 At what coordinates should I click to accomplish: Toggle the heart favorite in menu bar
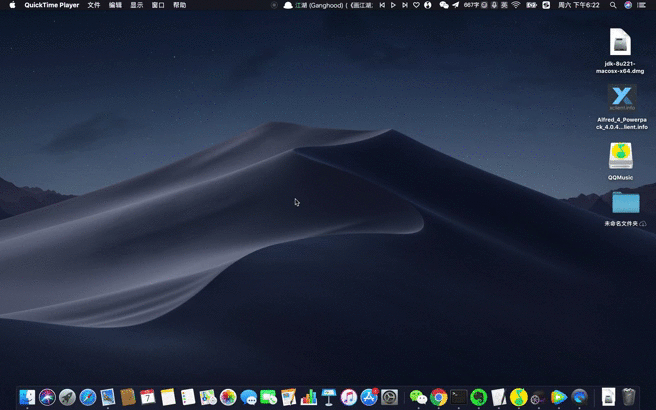tap(416, 5)
